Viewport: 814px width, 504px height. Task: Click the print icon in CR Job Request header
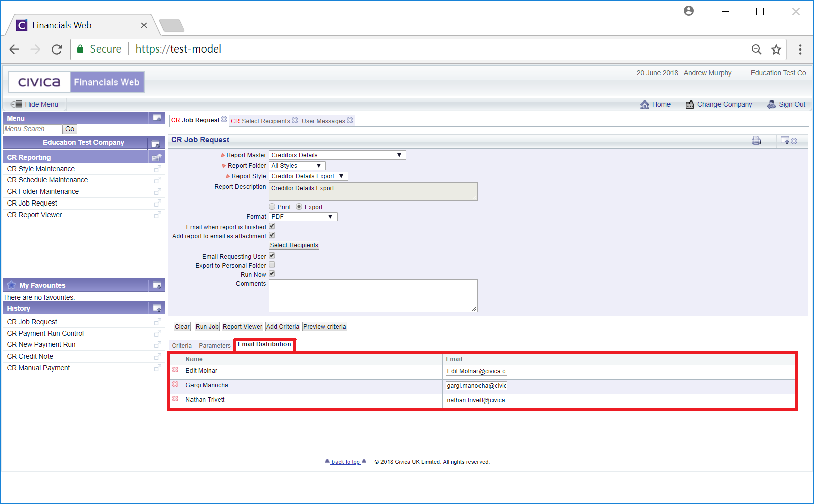[x=756, y=140]
